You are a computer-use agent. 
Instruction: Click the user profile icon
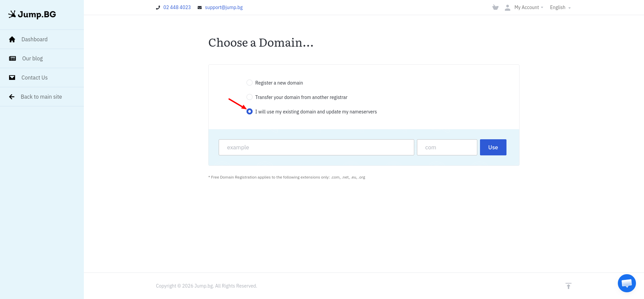(x=507, y=7)
